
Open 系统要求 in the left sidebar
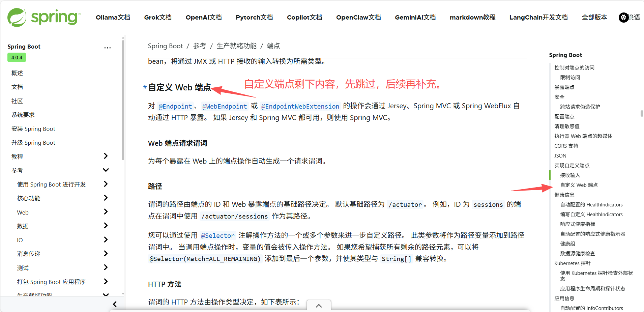(x=23, y=115)
